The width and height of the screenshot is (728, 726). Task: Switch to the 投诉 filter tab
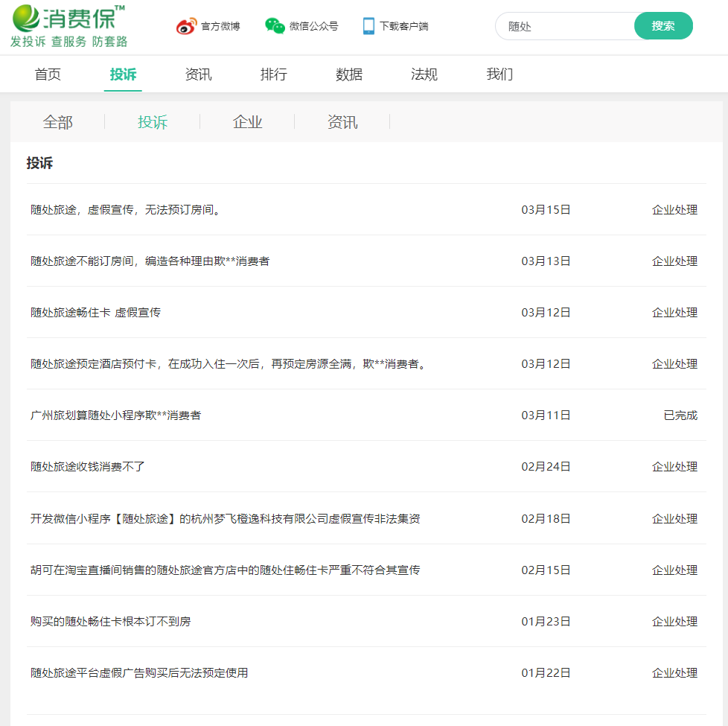[153, 122]
